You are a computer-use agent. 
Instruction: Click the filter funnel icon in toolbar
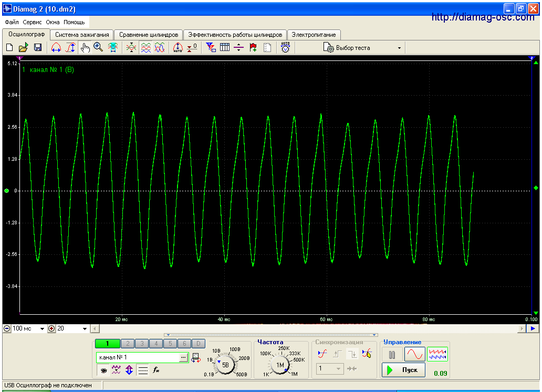point(211,48)
